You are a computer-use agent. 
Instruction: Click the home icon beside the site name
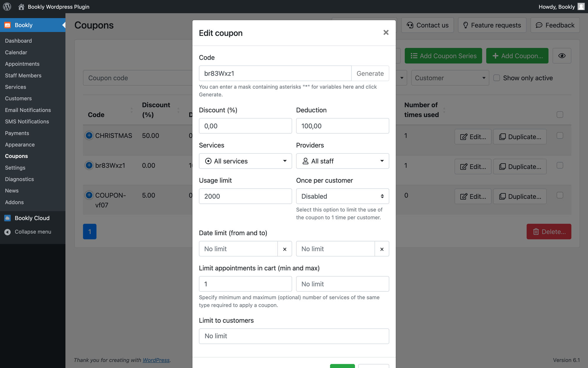(21, 6)
